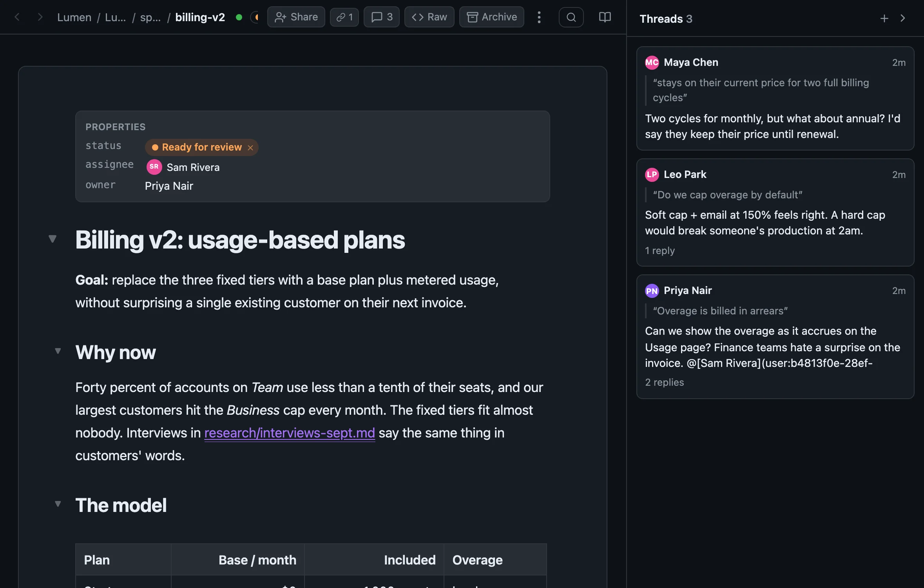924x588 pixels.
Task: Archive this document
Action: tap(491, 17)
